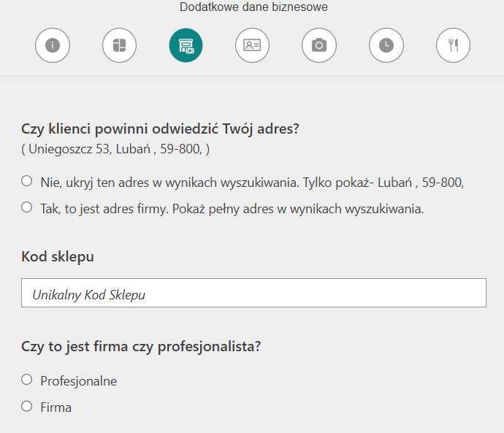Focus the 'Unikalny Kod Sklepu' text field
The image size is (504, 433).
[253, 293]
